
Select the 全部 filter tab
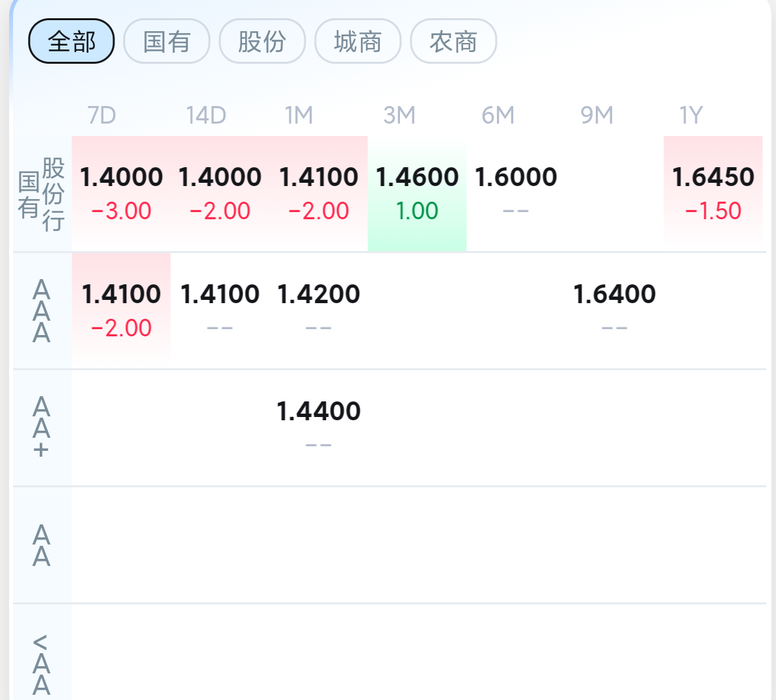pos(72,41)
